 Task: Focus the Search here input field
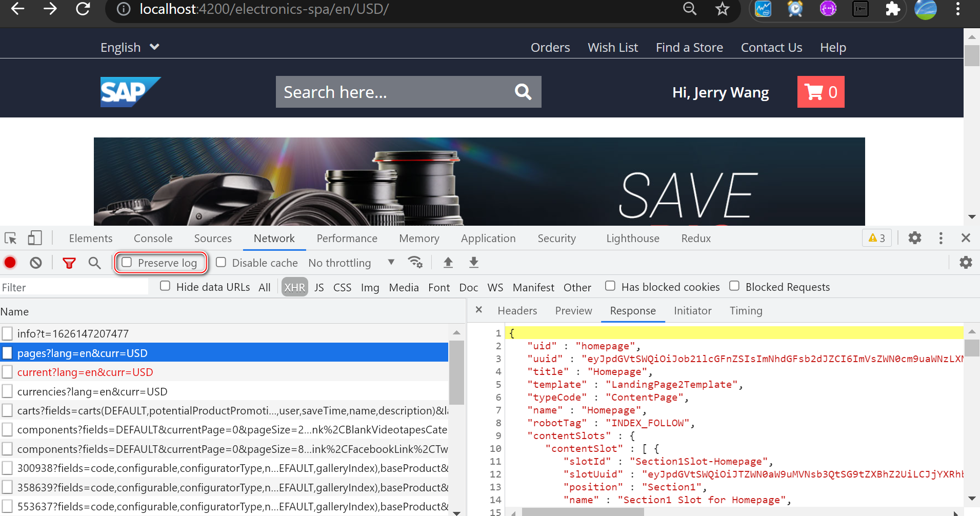pos(395,92)
